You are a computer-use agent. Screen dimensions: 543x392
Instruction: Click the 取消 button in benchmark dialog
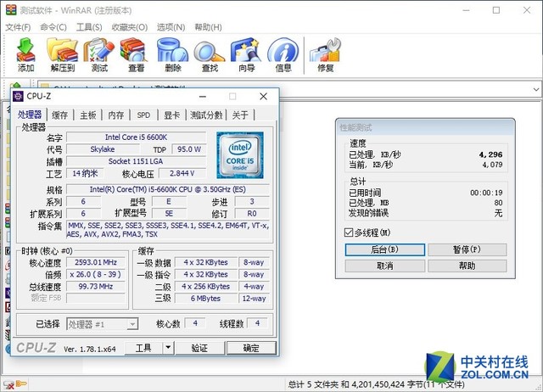click(384, 266)
